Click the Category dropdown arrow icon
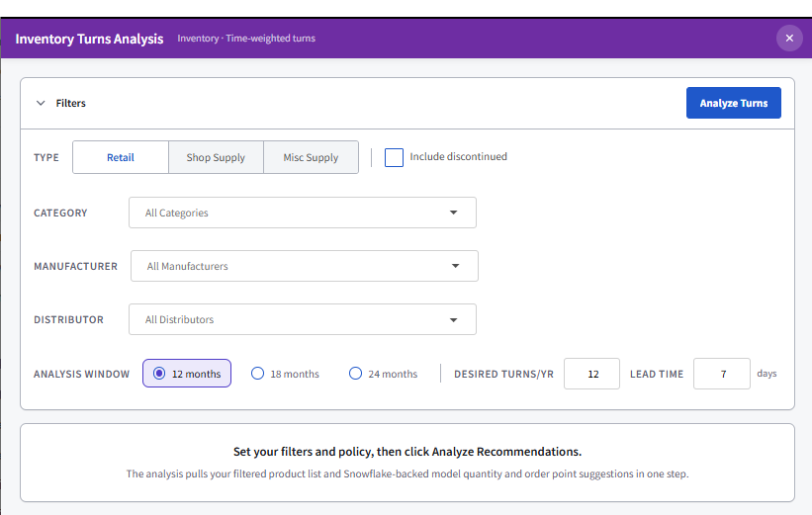 click(x=454, y=213)
